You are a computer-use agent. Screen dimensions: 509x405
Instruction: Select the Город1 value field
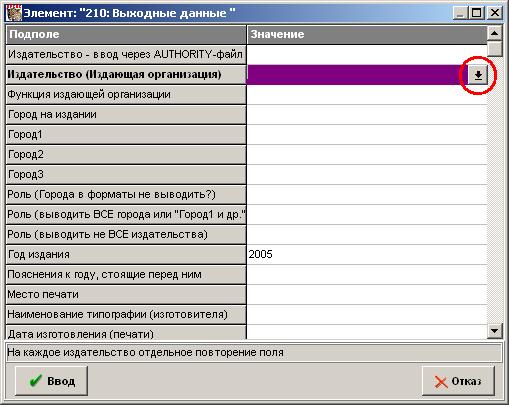(367, 134)
